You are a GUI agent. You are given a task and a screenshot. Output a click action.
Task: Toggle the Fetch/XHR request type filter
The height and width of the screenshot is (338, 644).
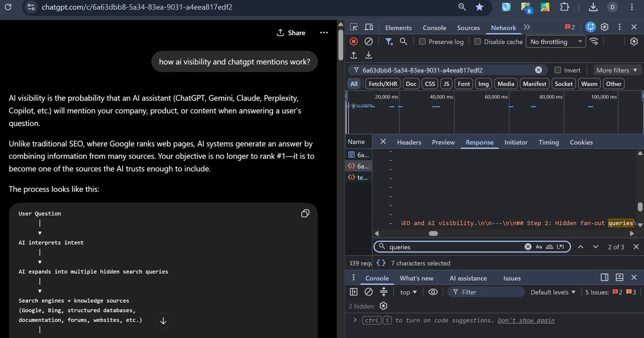[x=383, y=84]
